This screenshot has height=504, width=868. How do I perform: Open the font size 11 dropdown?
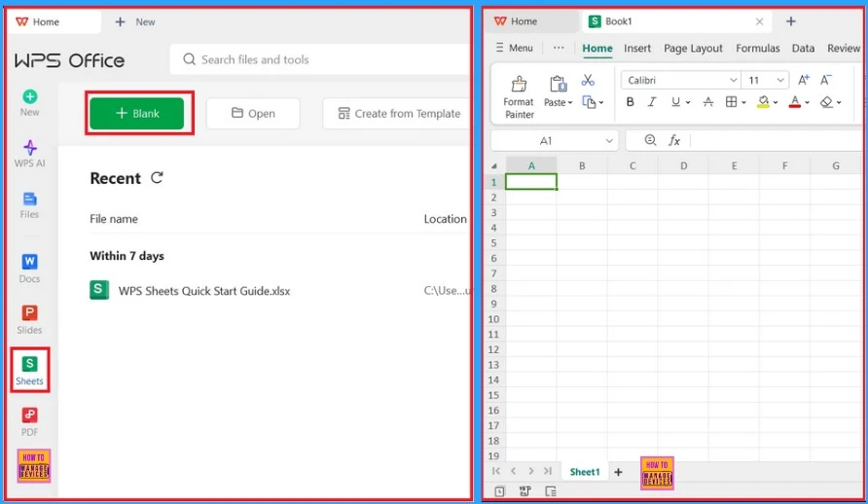point(780,80)
